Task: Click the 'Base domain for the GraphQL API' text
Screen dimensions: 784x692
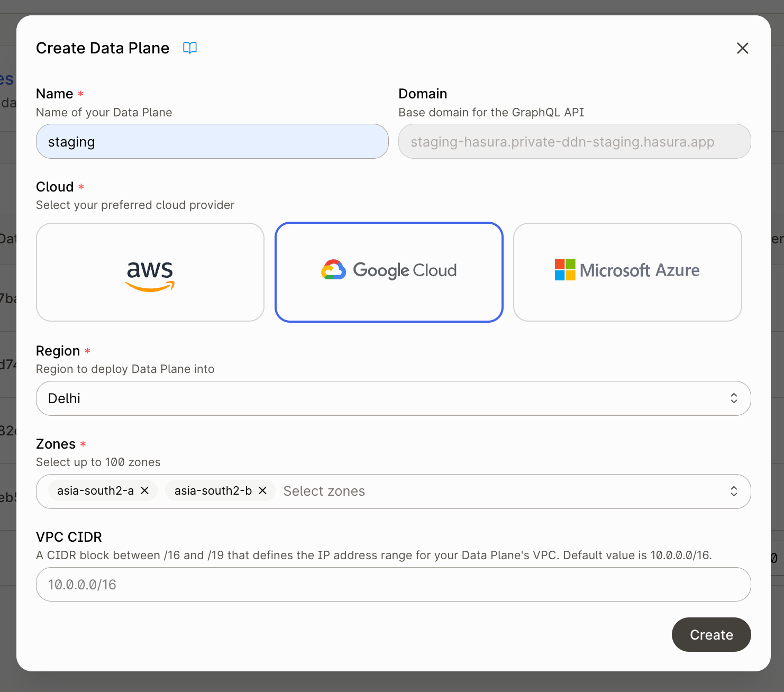Action: [491, 112]
